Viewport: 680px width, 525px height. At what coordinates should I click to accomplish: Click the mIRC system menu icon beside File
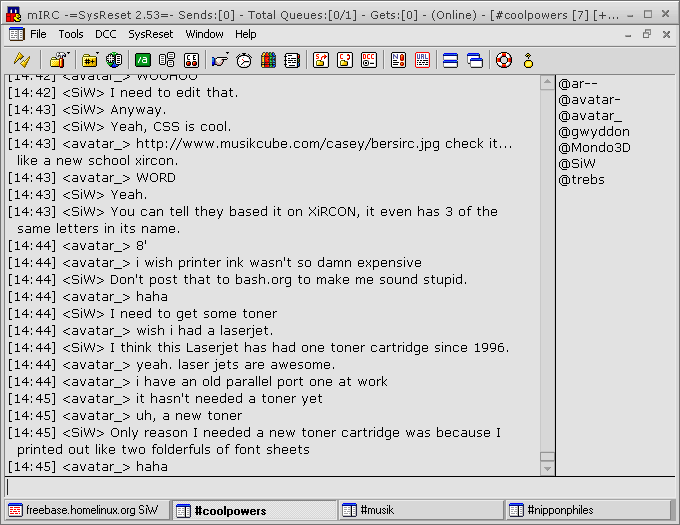(16, 34)
